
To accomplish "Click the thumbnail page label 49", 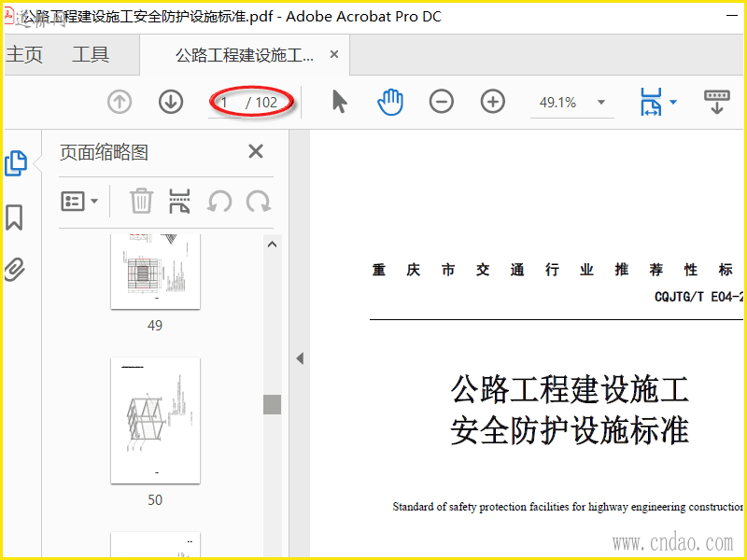I will tap(155, 326).
